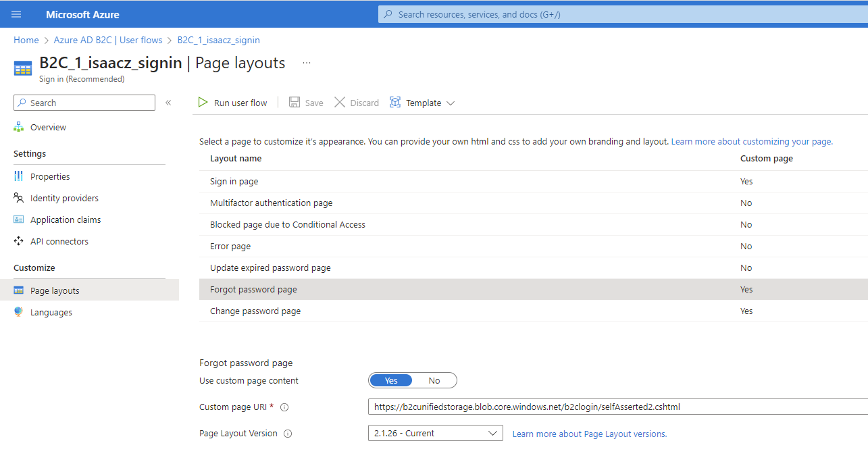Click the Save icon in the toolbar
This screenshot has height=464, width=868.
[305, 102]
